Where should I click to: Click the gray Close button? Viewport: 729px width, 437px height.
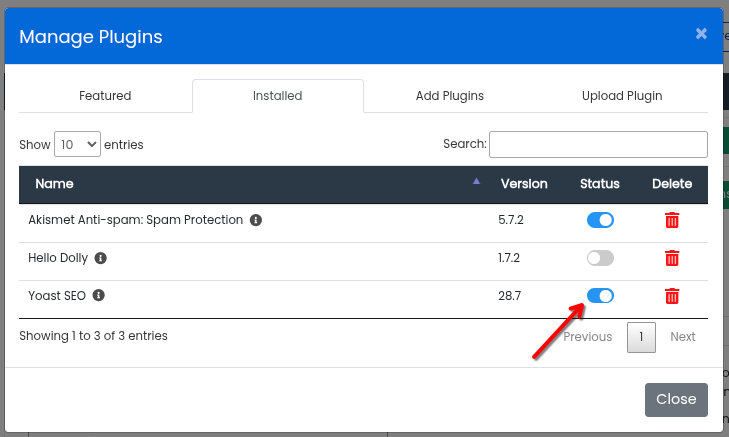click(x=676, y=399)
